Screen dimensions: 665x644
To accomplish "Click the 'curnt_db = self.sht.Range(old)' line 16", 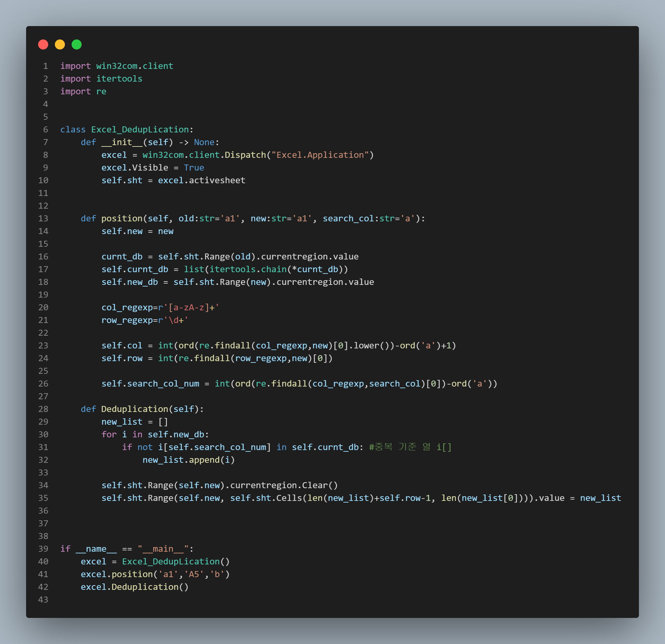I will coord(230,257).
